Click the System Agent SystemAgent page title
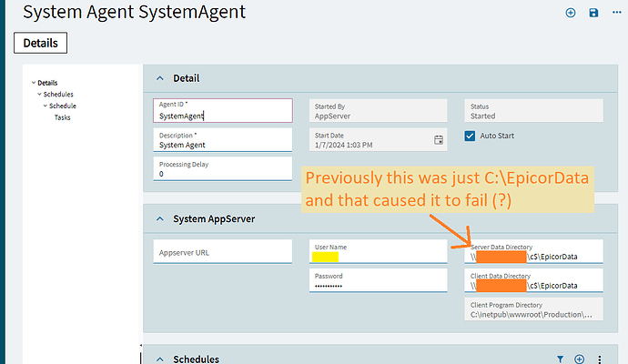 click(x=134, y=12)
